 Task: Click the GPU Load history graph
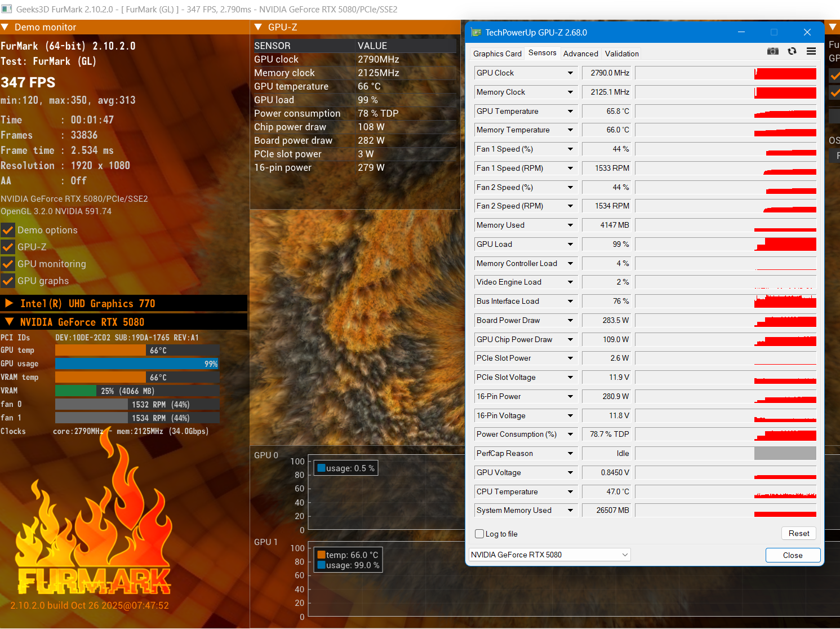click(x=726, y=244)
